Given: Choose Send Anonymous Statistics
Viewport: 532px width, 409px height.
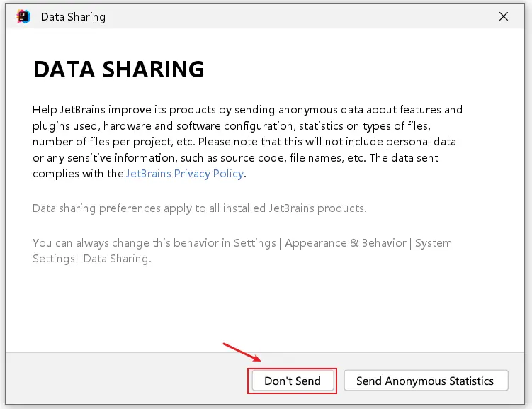Looking at the screenshot, I should click(425, 381).
